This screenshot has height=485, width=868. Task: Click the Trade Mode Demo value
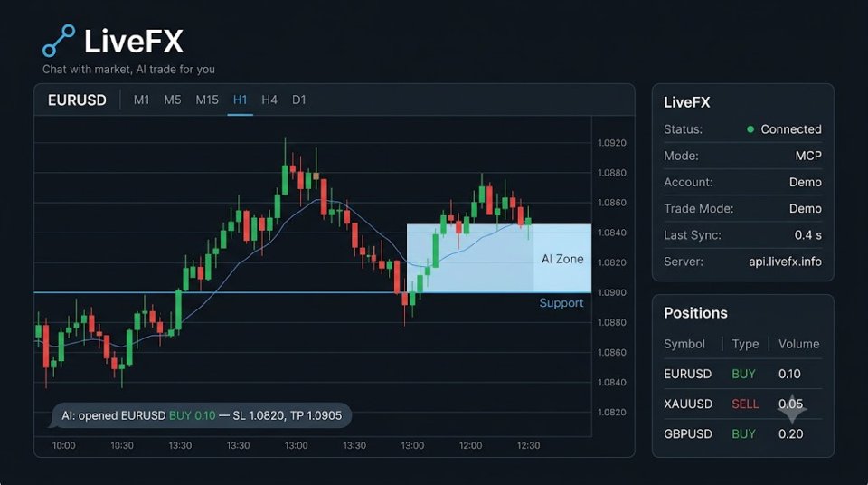[806, 208]
